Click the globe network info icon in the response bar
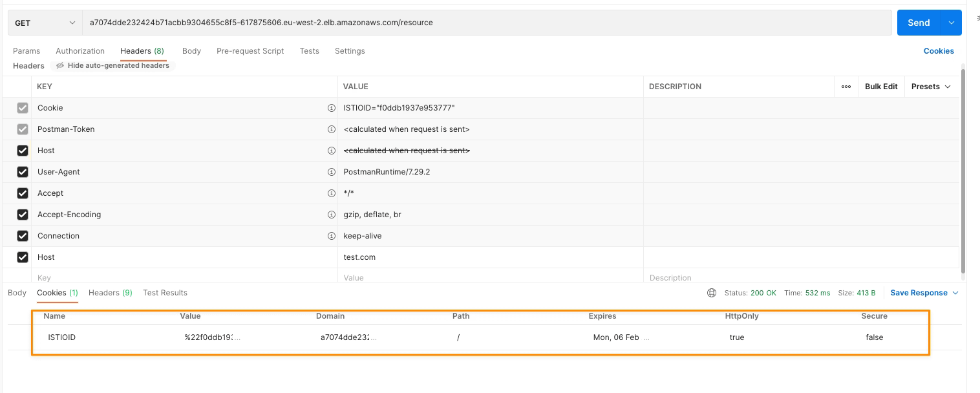 click(712, 292)
